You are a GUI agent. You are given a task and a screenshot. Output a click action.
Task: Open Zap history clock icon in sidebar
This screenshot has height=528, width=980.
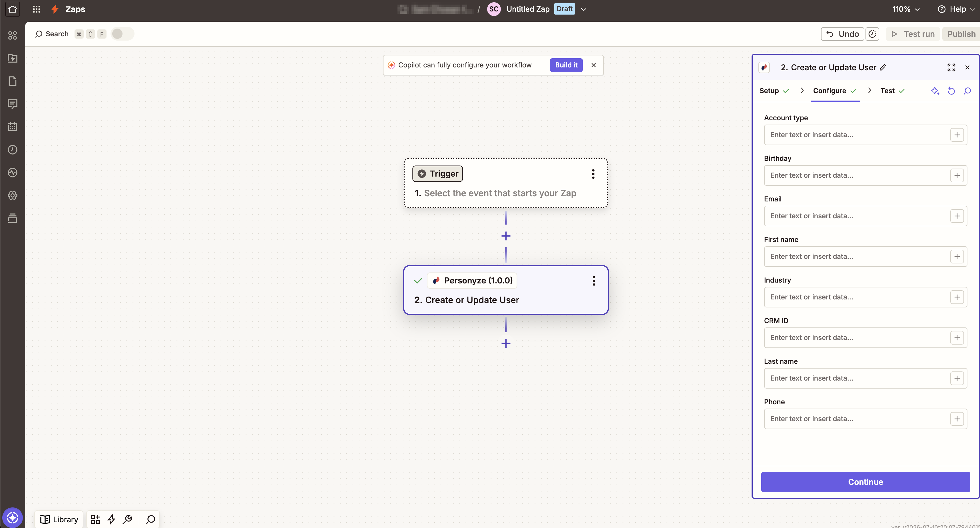click(x=13, y=150)
